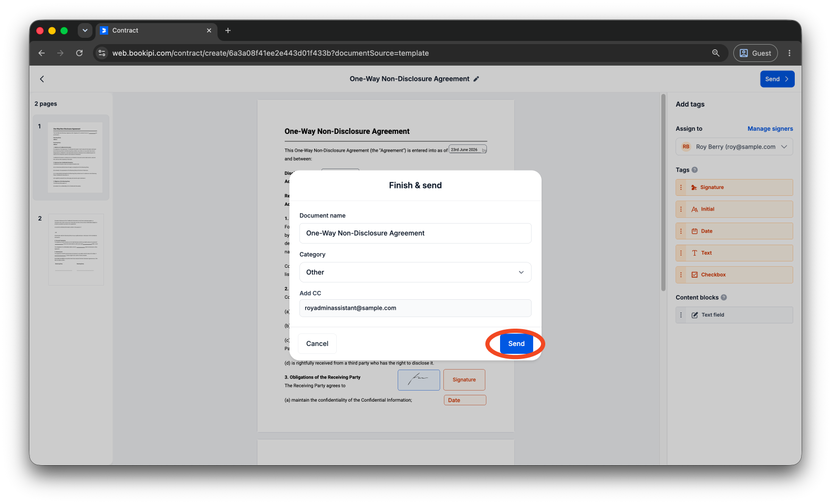Viewport: 831px width, 504px height.
Task: Click the 23rd June 2026 date field
Action: tap(468, 150)
